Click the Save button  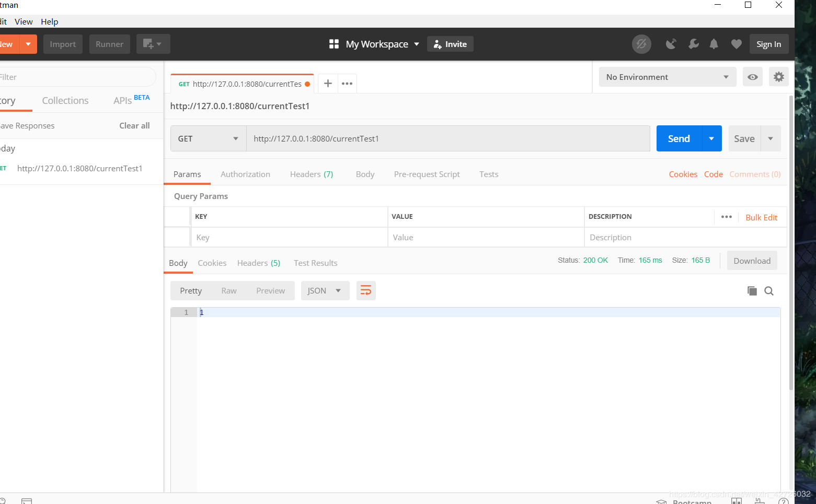tap(744, 138)
